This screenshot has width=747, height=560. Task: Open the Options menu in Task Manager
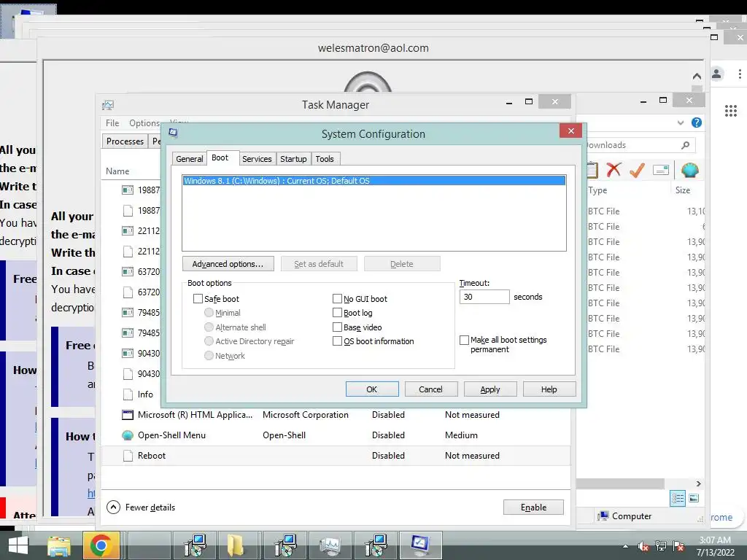click(x=145, y=122)
